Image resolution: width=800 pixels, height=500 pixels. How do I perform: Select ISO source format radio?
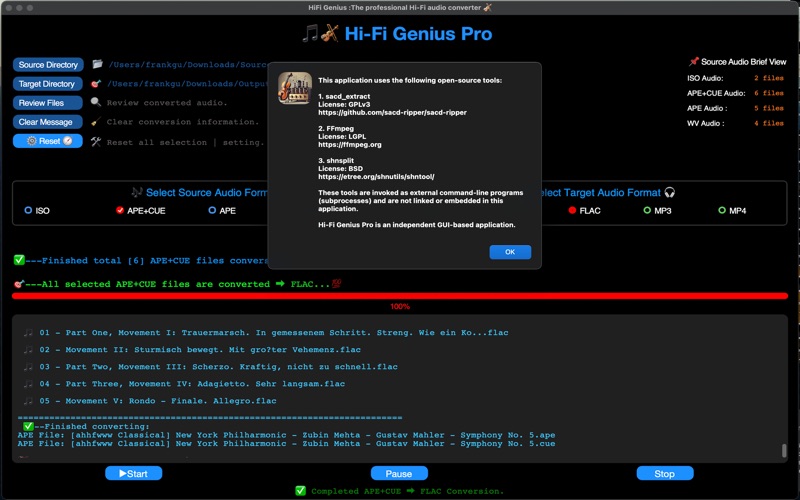[x=28, y=210]
